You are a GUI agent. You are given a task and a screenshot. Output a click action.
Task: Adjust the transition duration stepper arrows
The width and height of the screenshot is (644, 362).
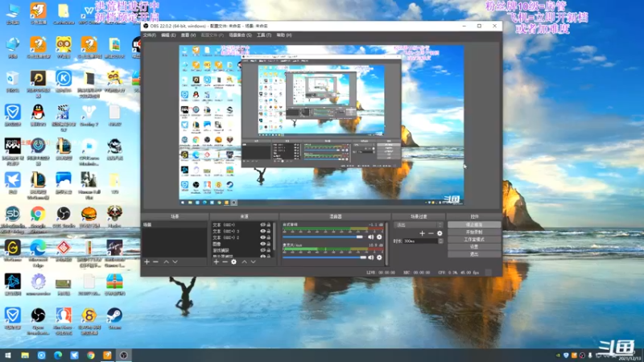pos(440,241)
